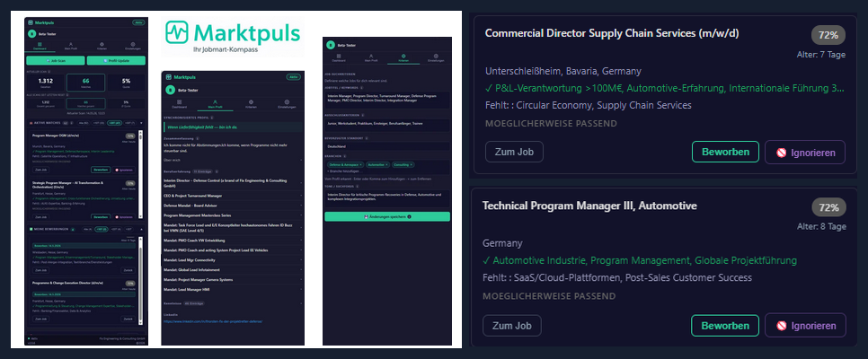868x359 pixels.
Task: Click the info icon beside Aktueller Scan
Action: coord(49,72)
